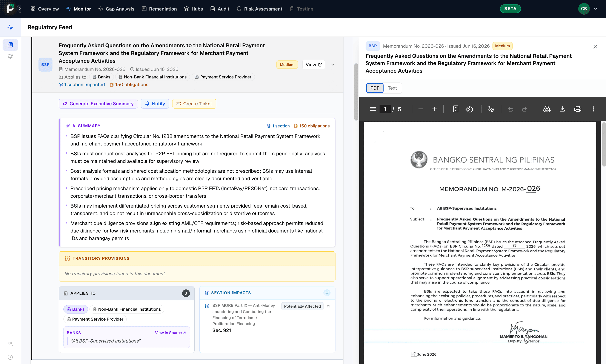
Task: Click Generate Executive Summary
Action: pyautogui.click(x=98, y=104)
